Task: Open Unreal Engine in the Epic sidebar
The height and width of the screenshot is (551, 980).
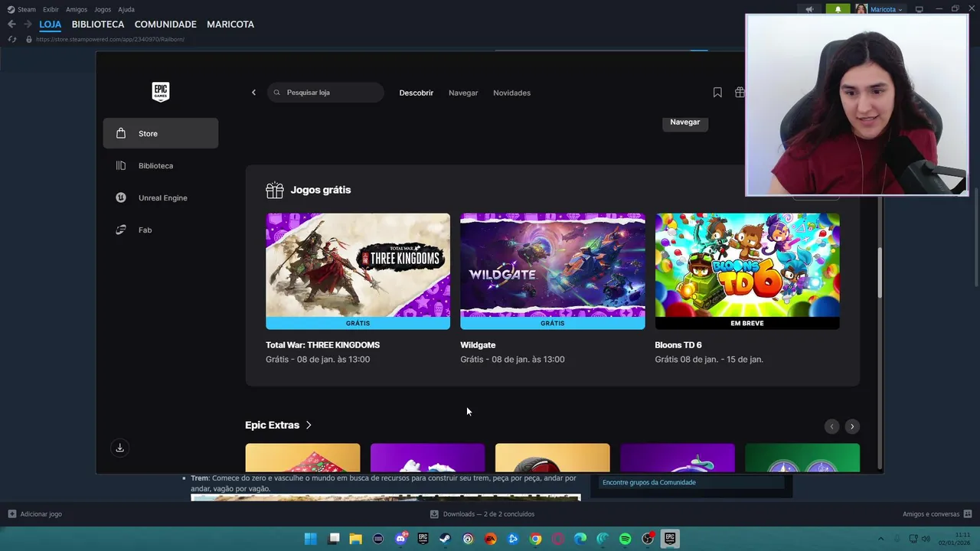Action: point(161,197)
